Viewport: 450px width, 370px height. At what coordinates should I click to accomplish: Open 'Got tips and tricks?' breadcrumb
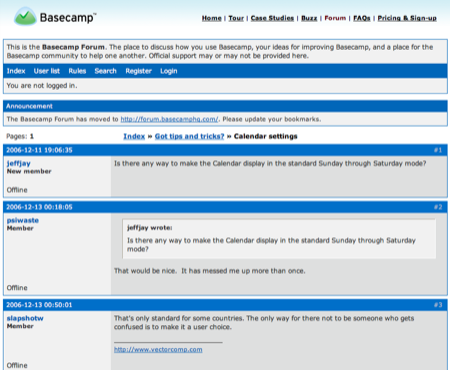click(x=189, y=136)
